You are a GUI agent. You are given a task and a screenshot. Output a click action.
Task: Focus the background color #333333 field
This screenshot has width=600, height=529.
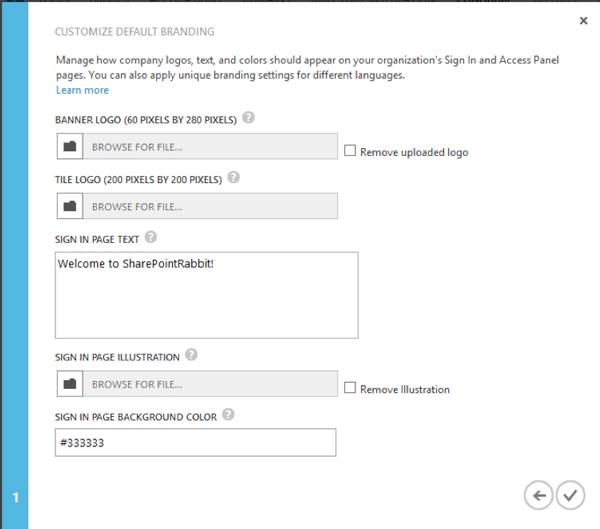(x=196, y=442)
